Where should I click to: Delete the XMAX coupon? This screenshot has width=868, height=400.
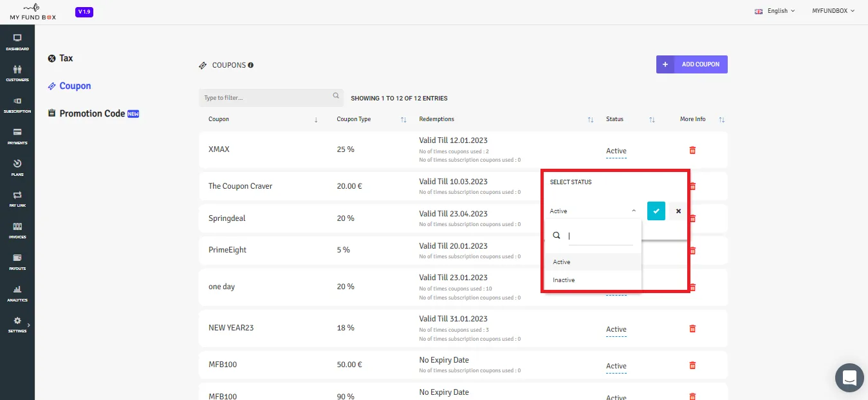pos(692,150)
